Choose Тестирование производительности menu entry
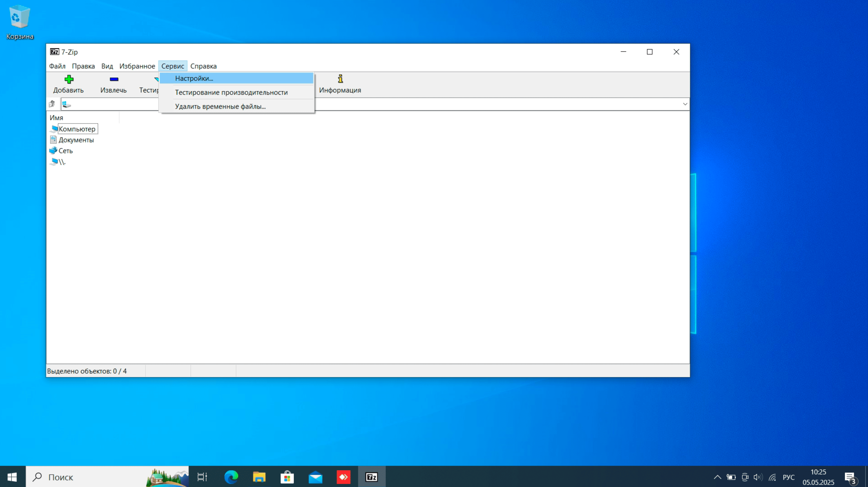 pos(236,92)
